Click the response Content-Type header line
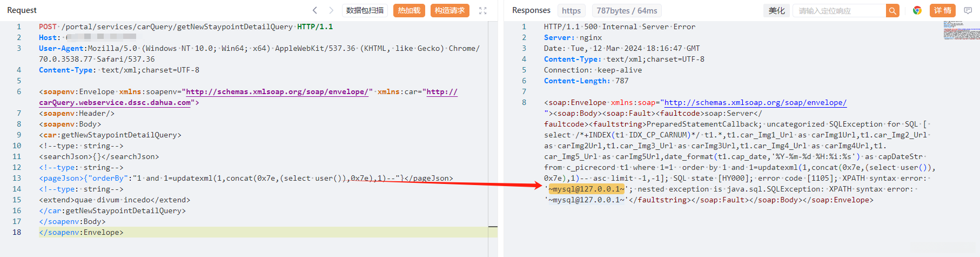This screenshot has width=980, height=257. point(624,59)
